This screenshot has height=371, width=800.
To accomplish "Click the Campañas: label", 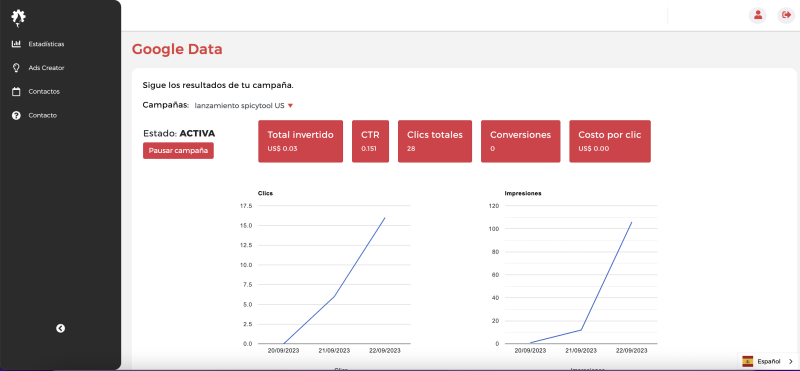I will 166,105.
